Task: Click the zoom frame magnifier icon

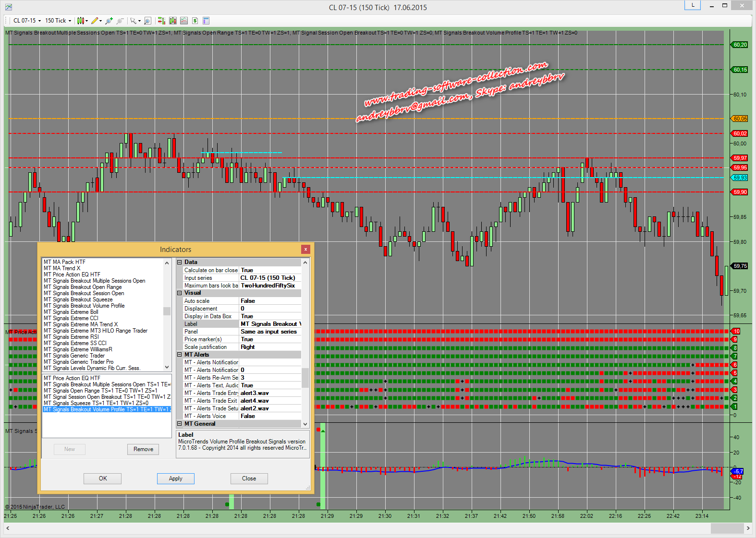Action: tap(147, 21)
